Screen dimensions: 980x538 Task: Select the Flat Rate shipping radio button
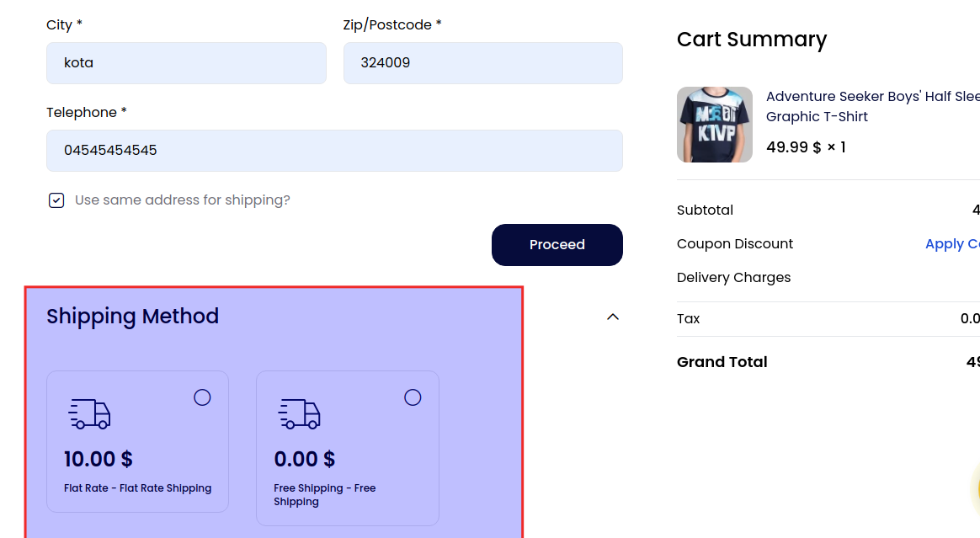pos(202,397)
